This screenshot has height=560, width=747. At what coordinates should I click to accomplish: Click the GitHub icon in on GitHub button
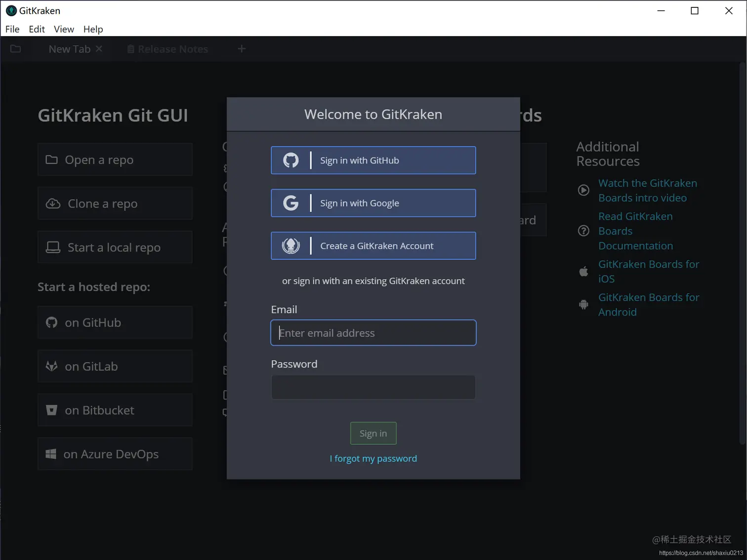(x=51, y=322)
